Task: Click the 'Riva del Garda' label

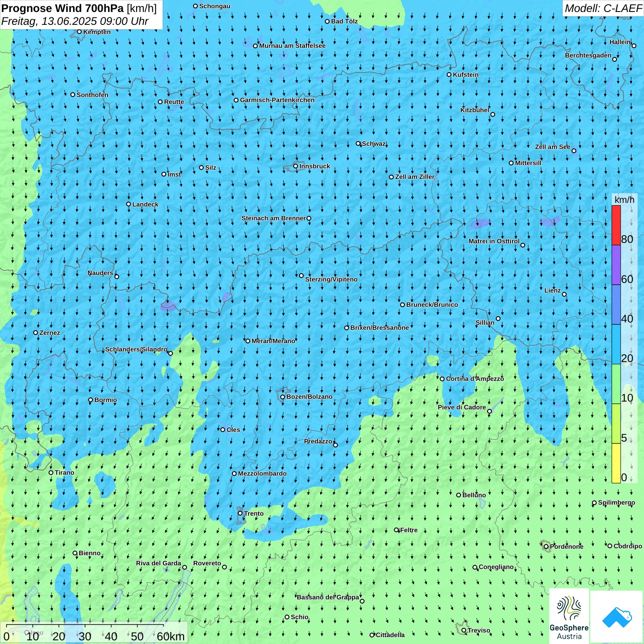Action: click(x=159, y=563)
